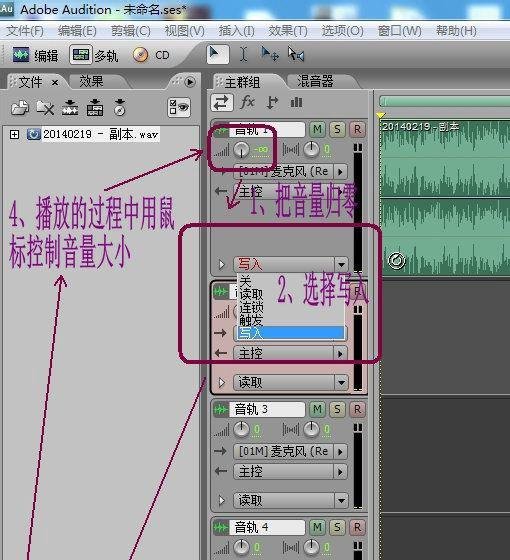Switch to the 效果 panel tab
510x560 pixels.
(x=91, y=82)
